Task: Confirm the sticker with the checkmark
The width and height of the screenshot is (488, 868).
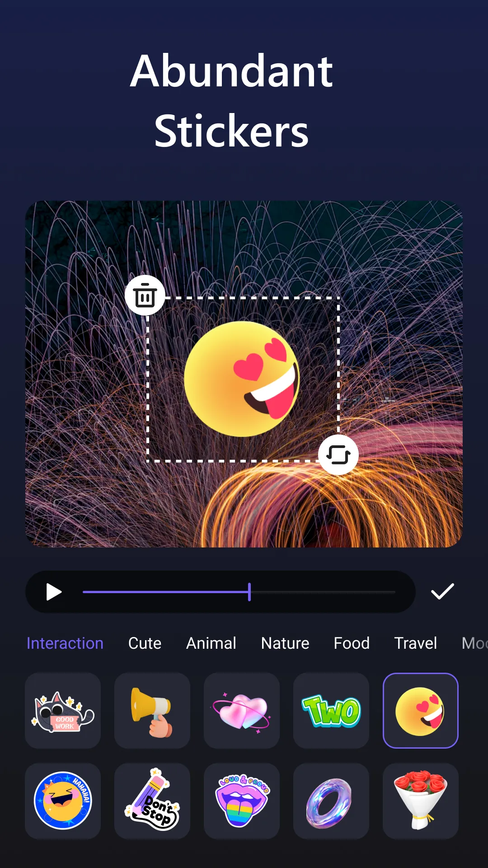Action: point(442,591)
